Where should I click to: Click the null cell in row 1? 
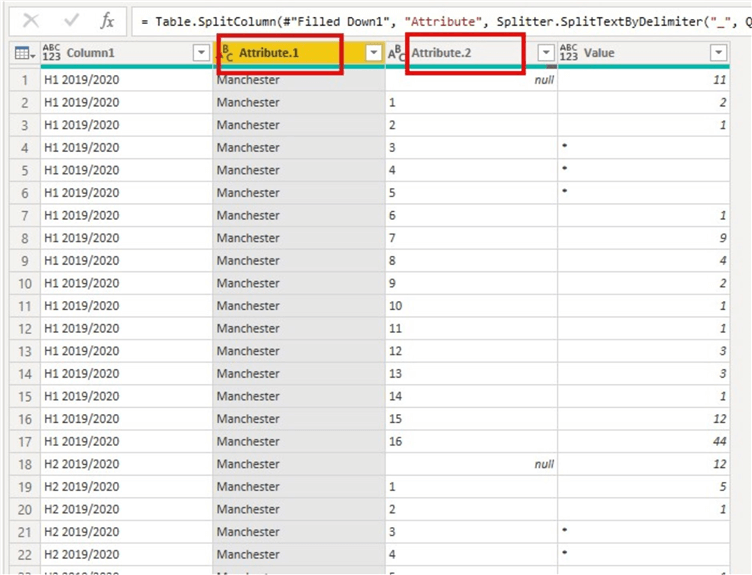coord(471,80)
